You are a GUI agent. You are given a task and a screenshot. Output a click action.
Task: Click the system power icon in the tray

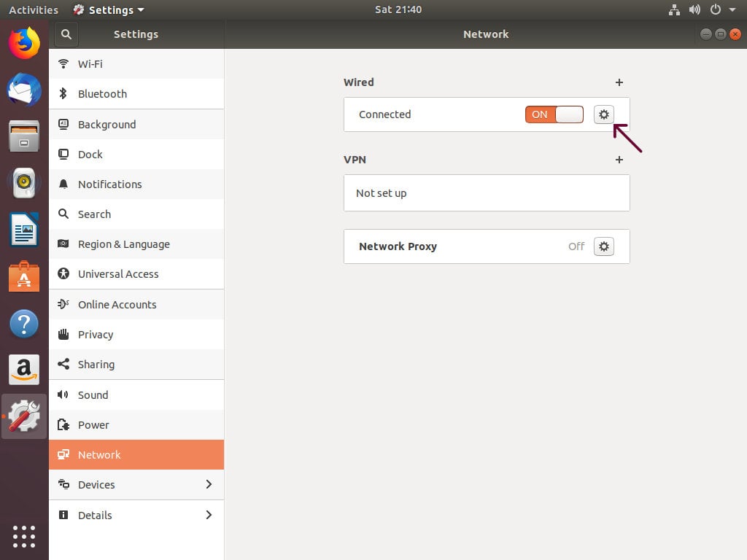[x=713, y=9]
